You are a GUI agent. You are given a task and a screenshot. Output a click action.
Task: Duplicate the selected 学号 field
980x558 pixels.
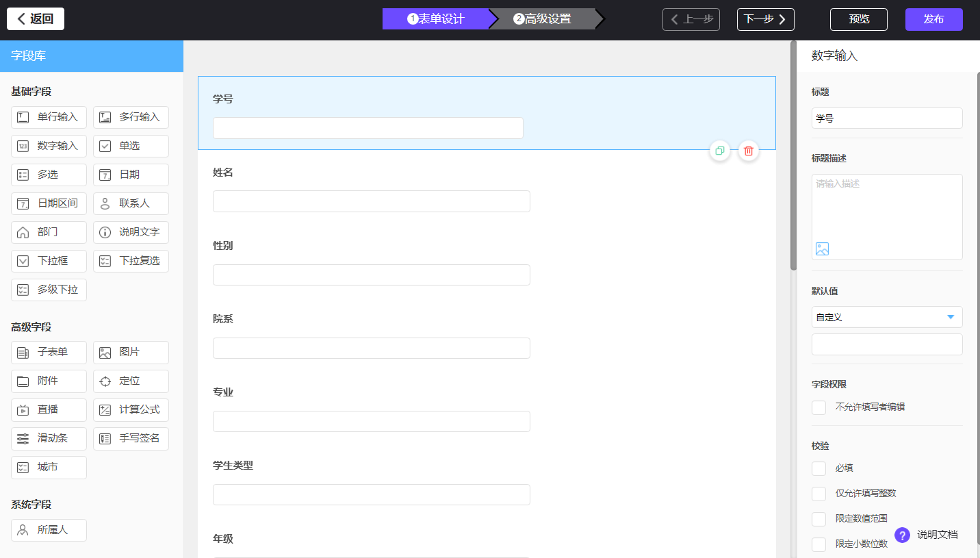click(720, 151)
